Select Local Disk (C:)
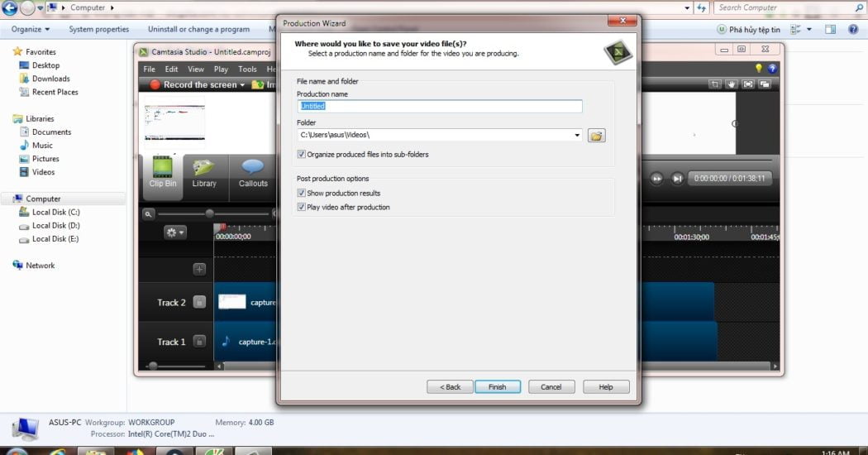This screenshot has height=455, width=868. [50, 212]
